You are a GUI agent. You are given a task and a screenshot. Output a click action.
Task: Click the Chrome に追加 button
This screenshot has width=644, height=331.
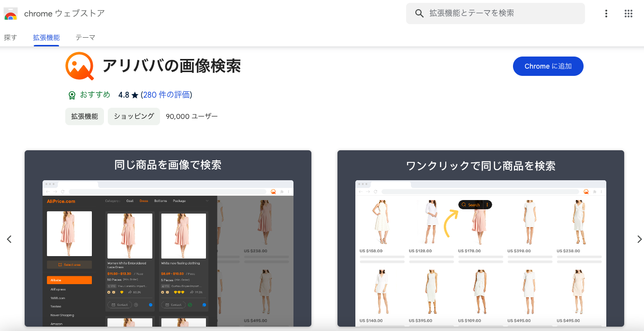(548, 66)
